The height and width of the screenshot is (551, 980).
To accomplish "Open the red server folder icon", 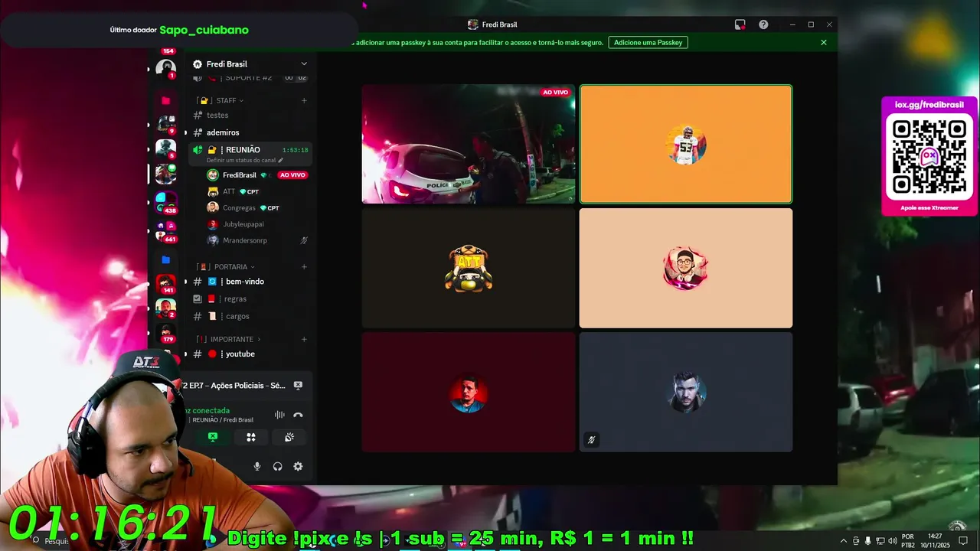I will (x=165, y=100).
